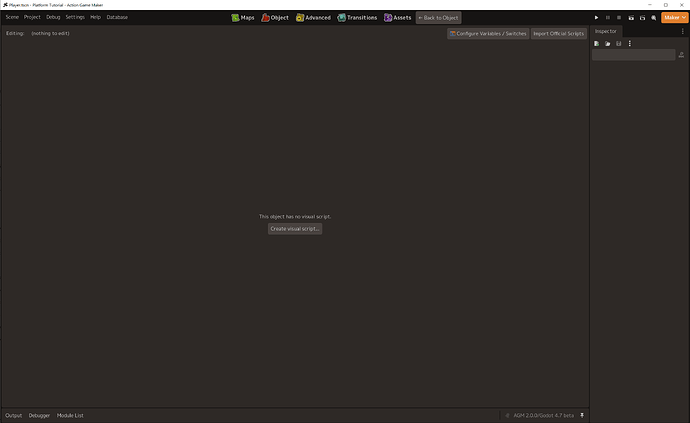690x423 pixels.
Task: Open the Settings menu
Action: (x=75, y=17)
